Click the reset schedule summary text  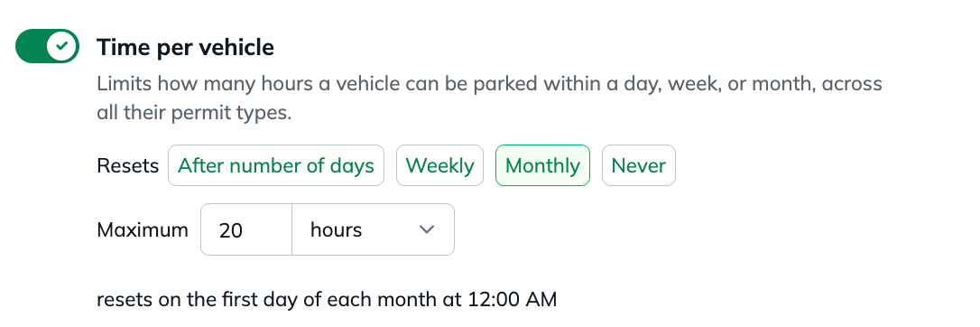tap(327, 300)
